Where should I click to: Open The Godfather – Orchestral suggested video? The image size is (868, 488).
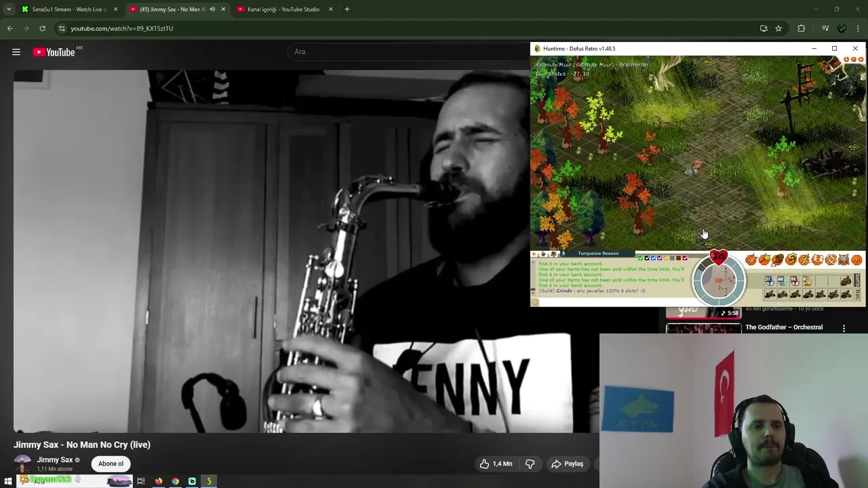(784, 327)
